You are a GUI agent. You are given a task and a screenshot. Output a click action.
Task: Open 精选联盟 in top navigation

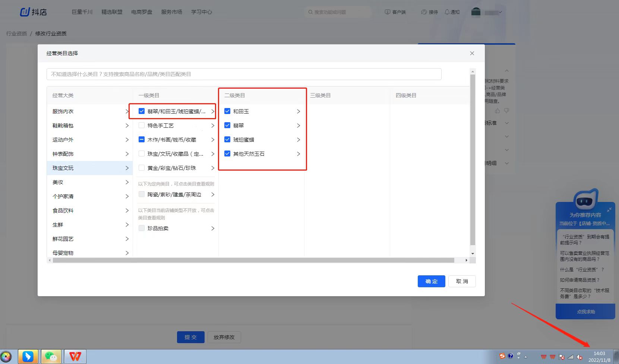[112, 12]
